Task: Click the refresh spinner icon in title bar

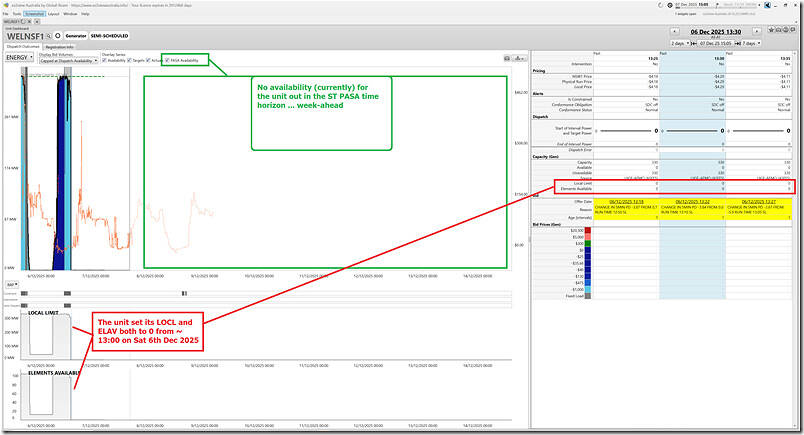Action: [x=660, y=5]
